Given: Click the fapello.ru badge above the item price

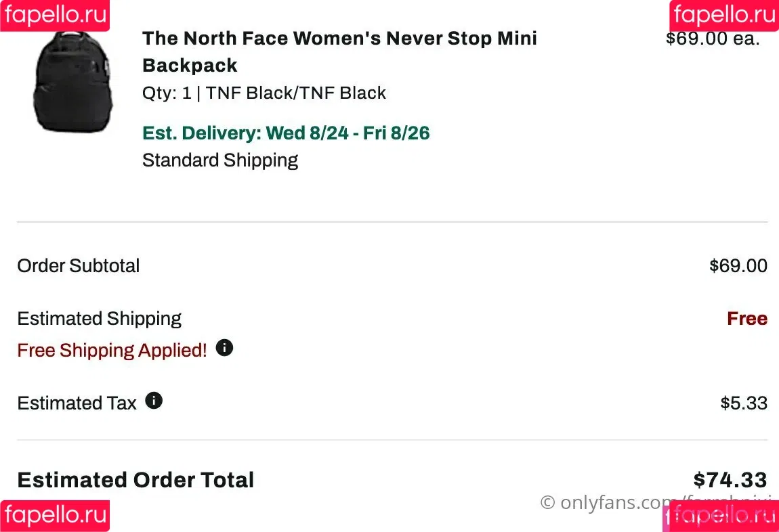Looking at the screenshot, I should coord(724,16).
